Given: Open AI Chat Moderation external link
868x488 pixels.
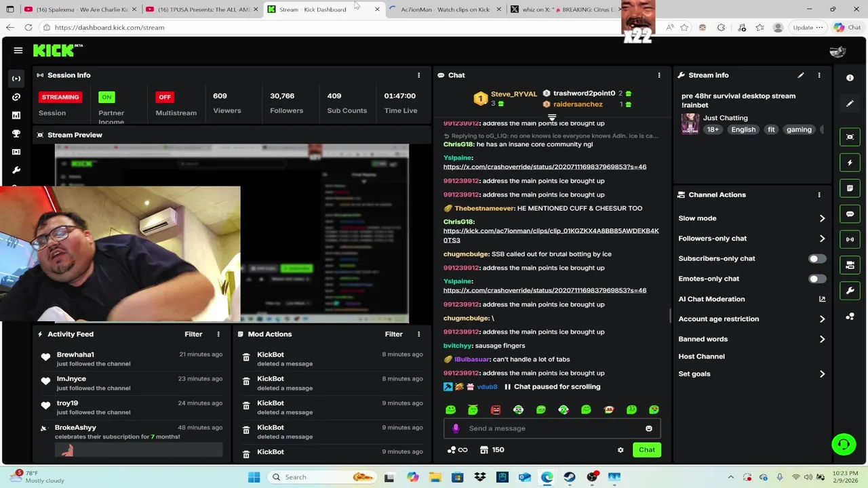Looking at the screenshot, I should point(822,299).
